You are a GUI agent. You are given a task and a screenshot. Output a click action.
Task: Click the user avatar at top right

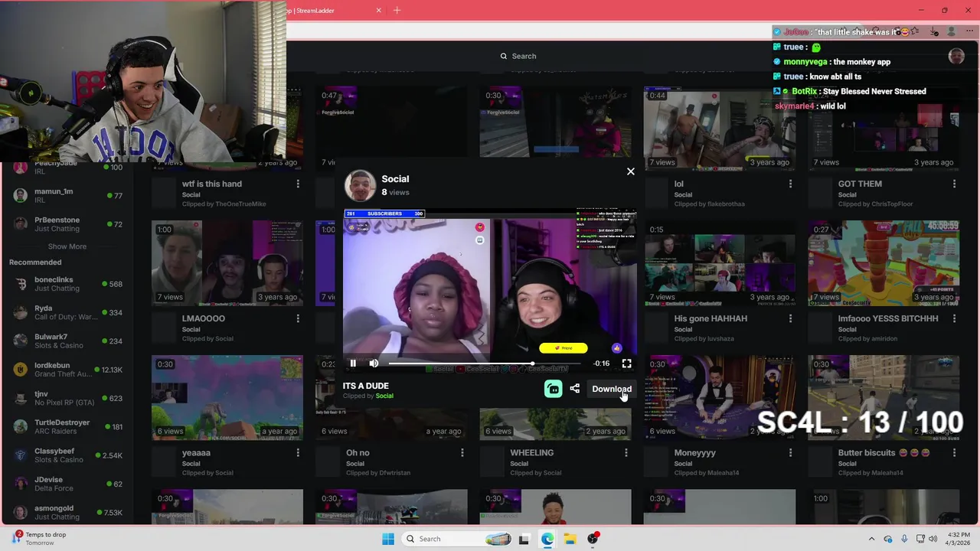(x=955, y=56)
